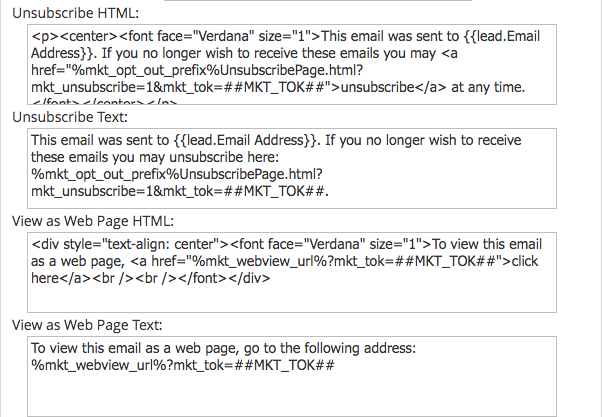Focus the Unsubscribe Text text area
Screen dimensions: 602x417
click(x=292, y=169)
